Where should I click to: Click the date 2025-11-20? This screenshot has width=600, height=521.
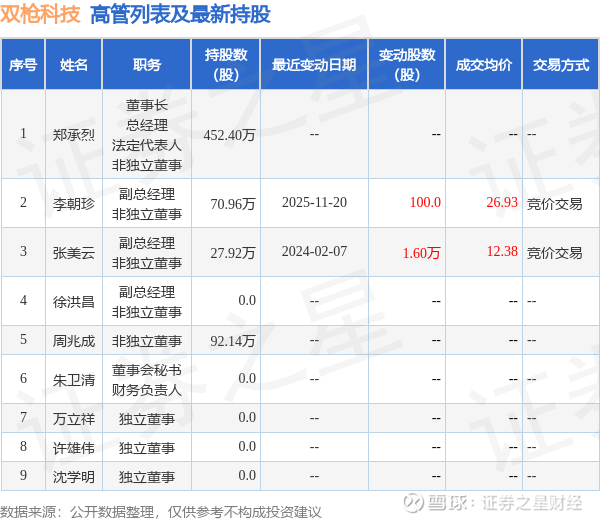pos(314,202)
